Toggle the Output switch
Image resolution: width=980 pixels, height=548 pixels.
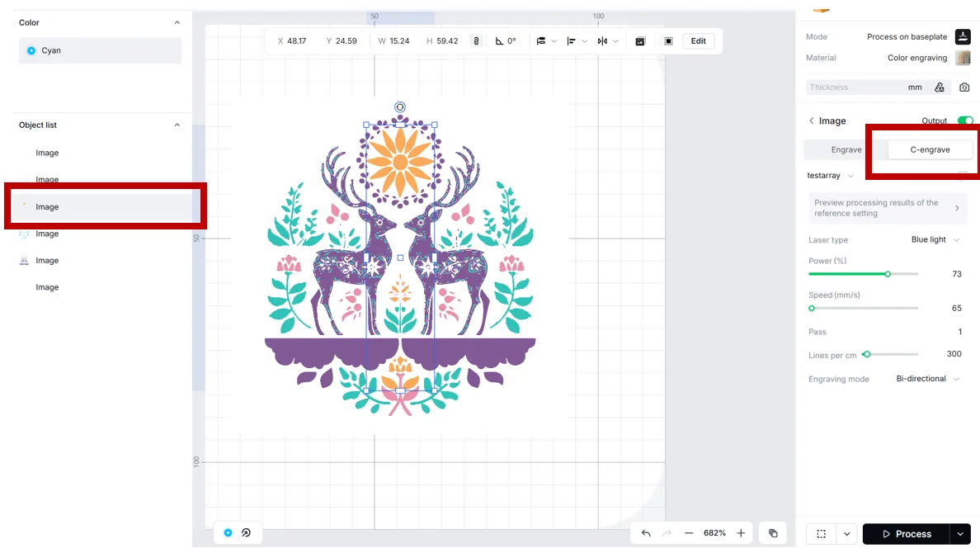click(x=965, y=120)
